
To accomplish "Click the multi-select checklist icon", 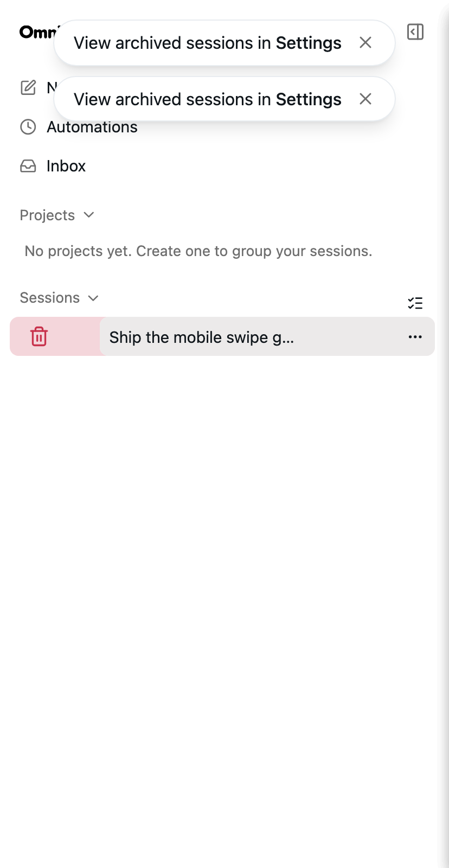I will (415, 303).
